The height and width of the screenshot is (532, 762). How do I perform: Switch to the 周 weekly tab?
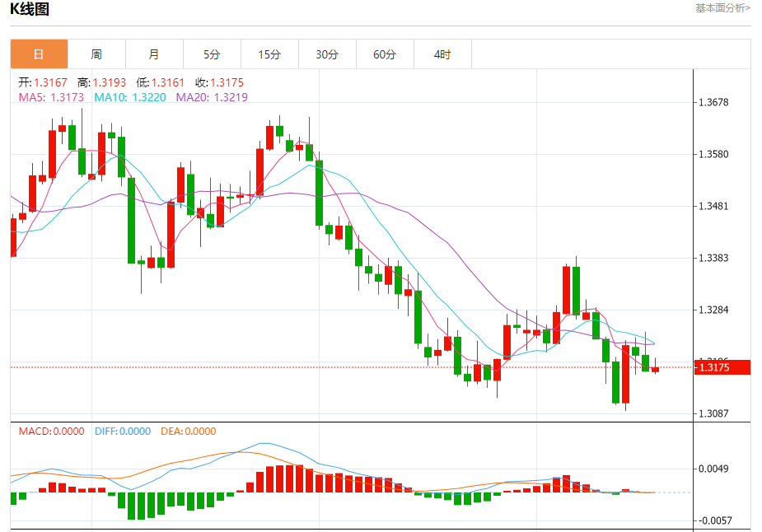click(96, 54)
